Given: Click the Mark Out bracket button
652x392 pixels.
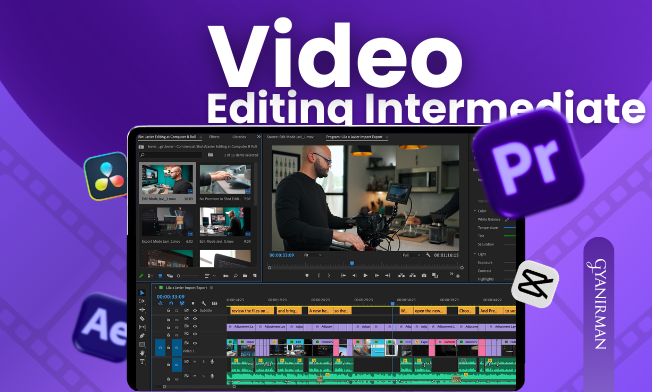Looking at the screenshot, I should point(329,275).
